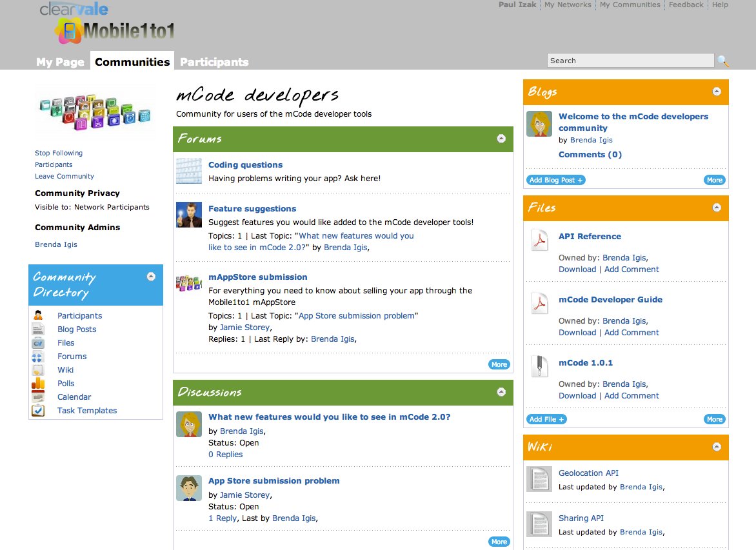Click Comments (0) on blog post

(x=590, y=155)
